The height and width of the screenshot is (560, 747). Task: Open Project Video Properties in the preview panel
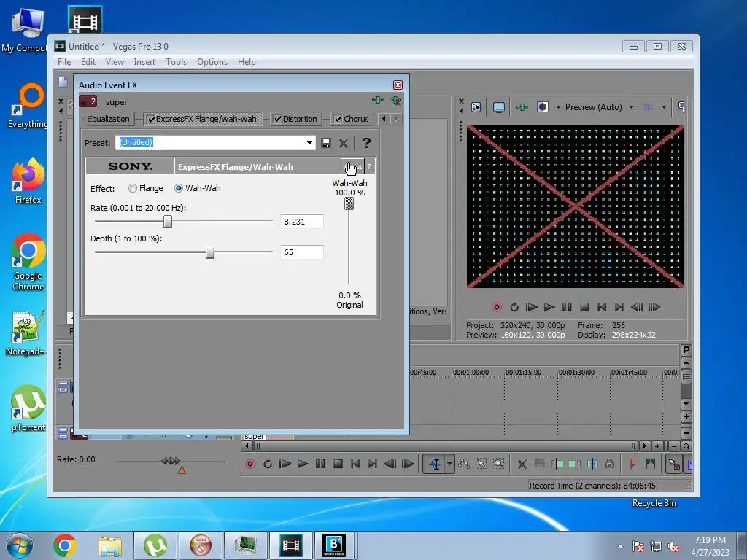(476, 107)
